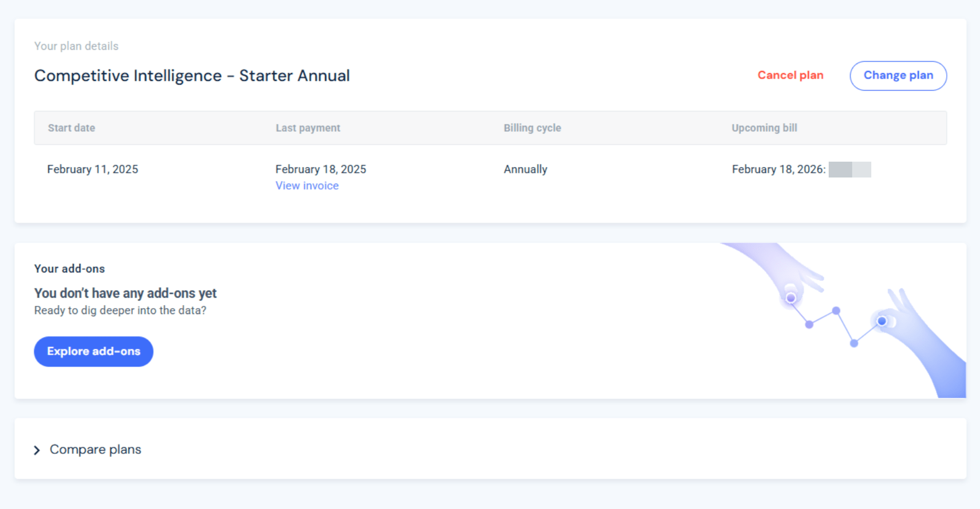Screen dimensions: 980x509
Task: Expand the Compare plans chevron arrow
Action: pos(37,450)
